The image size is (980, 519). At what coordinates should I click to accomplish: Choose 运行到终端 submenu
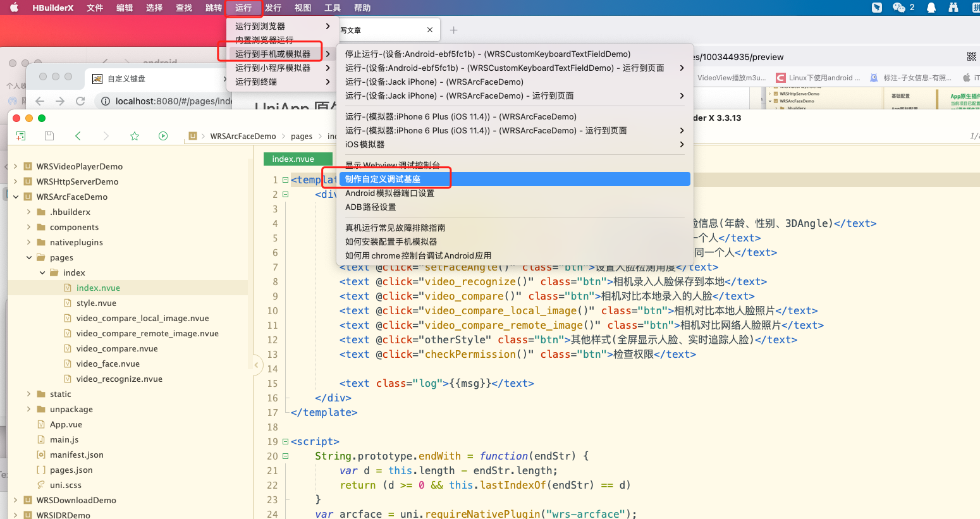pyautogui.click(x=281, y=82)
